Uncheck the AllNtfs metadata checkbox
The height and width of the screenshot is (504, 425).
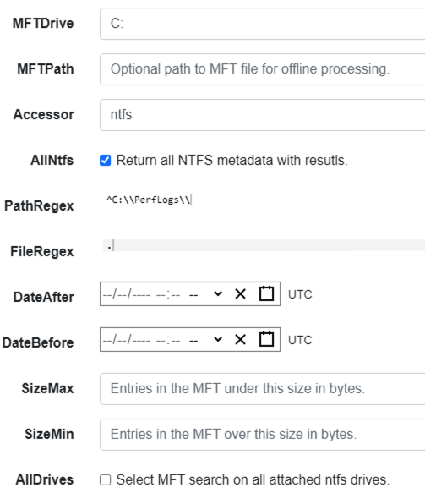[x=106, y=160]
